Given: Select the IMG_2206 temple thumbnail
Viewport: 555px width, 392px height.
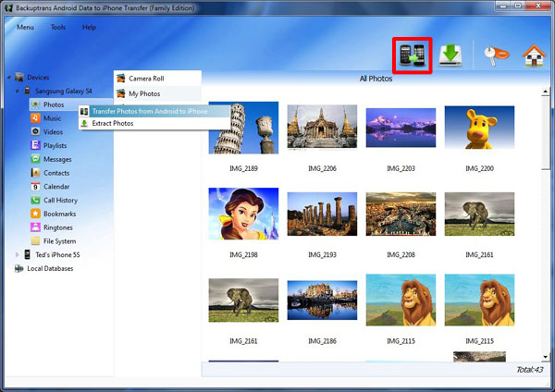Looking at the screenshot, I should tap(322, 127).
